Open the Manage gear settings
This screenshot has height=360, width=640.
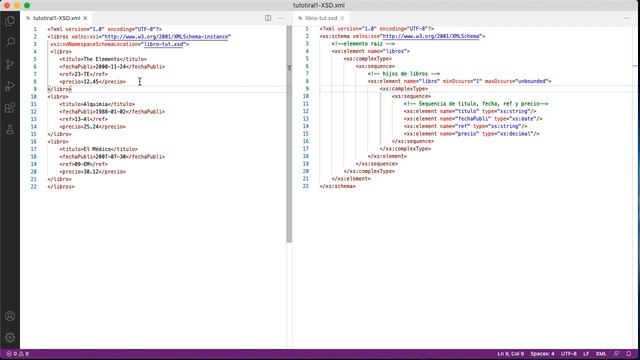pyautogui.click(x=10, y=338)
